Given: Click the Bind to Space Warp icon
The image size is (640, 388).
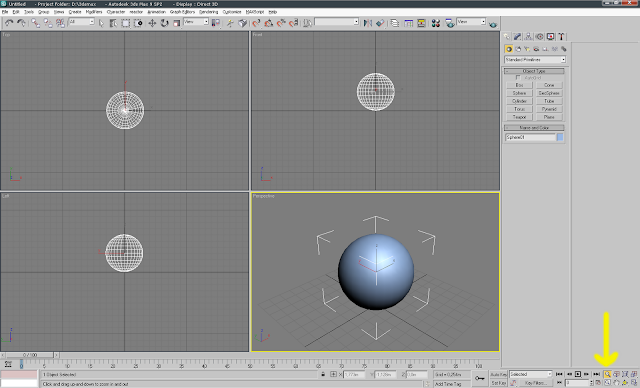Looking at the screenshot, I should tap(60, 23).
